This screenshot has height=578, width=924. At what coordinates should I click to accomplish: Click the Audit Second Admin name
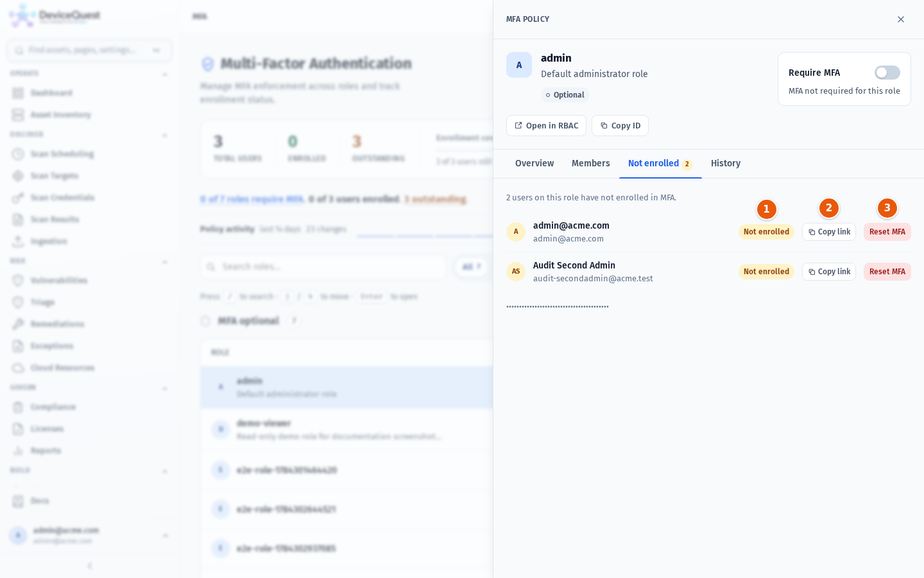(574, 265)
